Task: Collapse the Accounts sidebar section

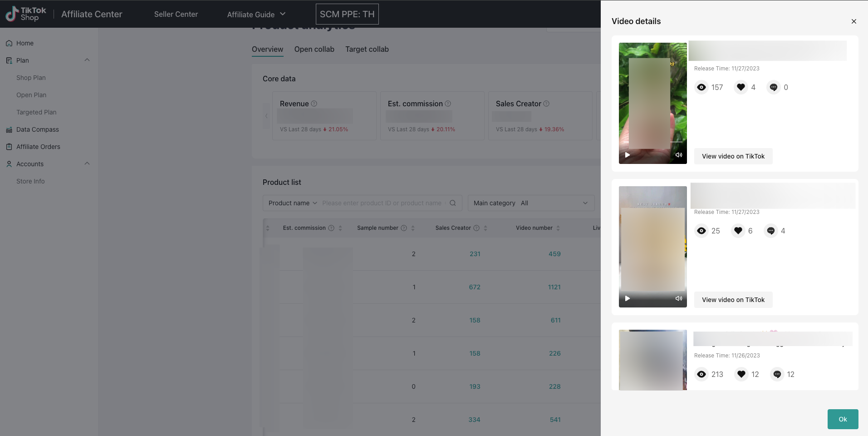Action: (x=87, y=163)
